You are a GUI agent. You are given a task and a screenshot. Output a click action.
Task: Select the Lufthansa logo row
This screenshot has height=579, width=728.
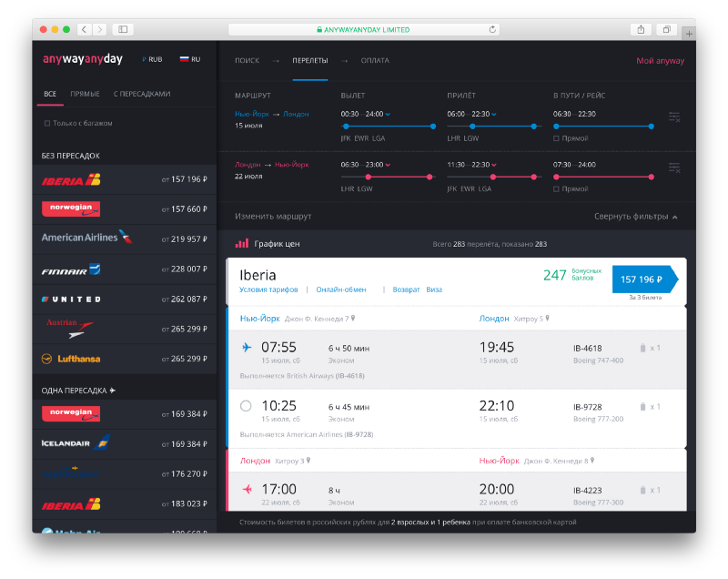tap(125, 359)
